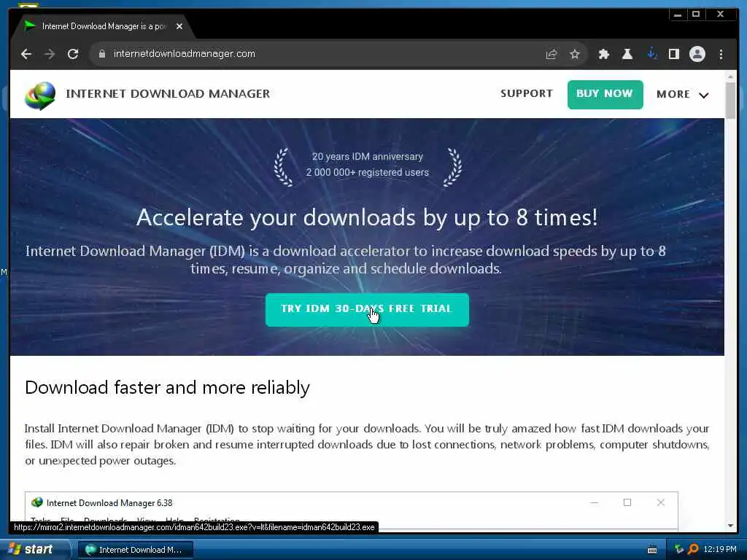Expand the MORE dropdown menu
Image resolution: width=747 pixels, height=560 pixels.
(682, 94)
